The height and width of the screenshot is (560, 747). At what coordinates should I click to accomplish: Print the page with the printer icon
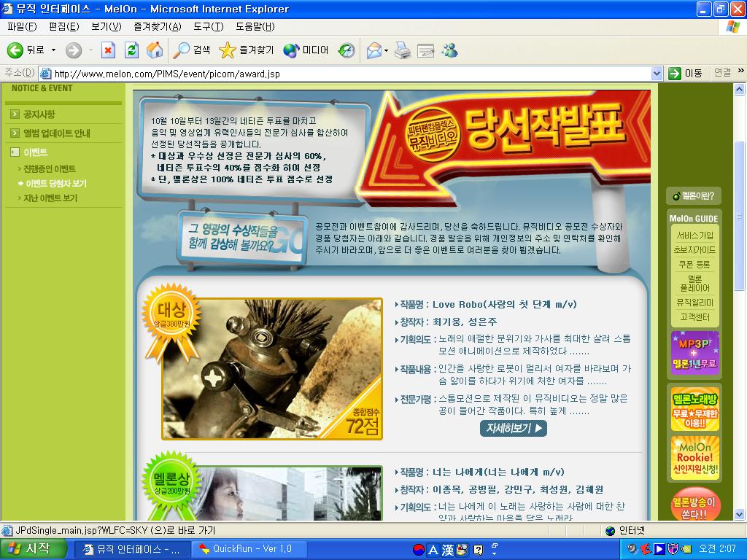pos(403,50)
